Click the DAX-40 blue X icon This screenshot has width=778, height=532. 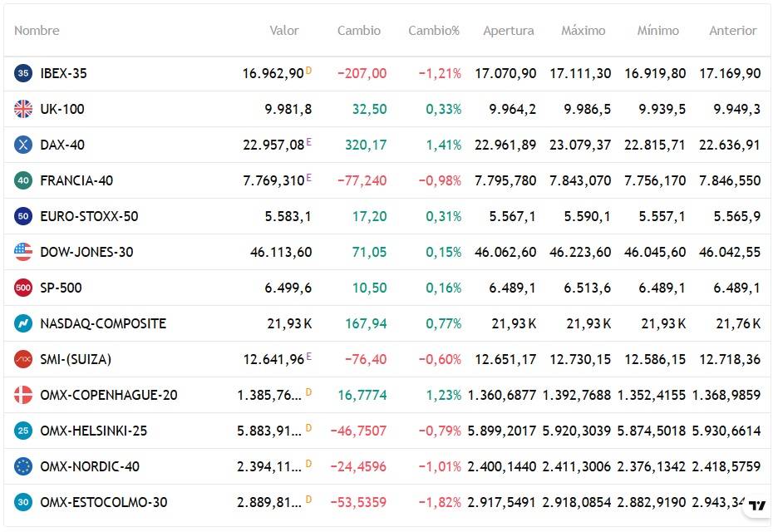[23, 145]
